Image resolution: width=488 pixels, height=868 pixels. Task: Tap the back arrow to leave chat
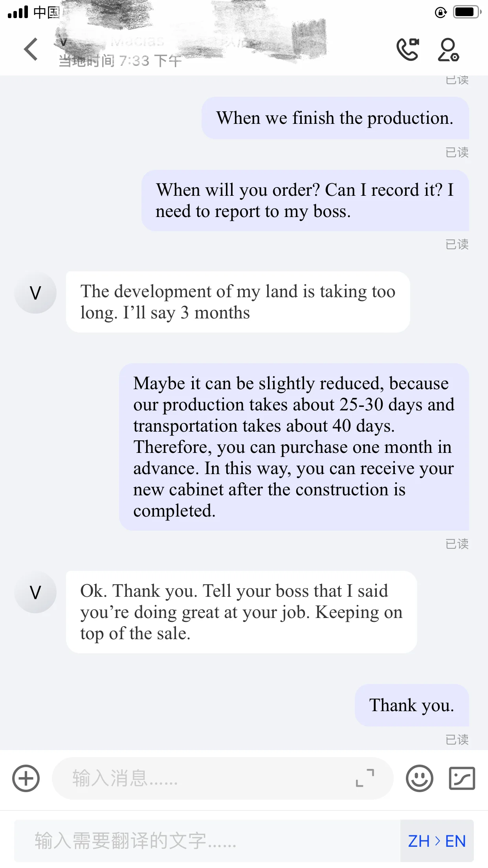tap(31, 50)
